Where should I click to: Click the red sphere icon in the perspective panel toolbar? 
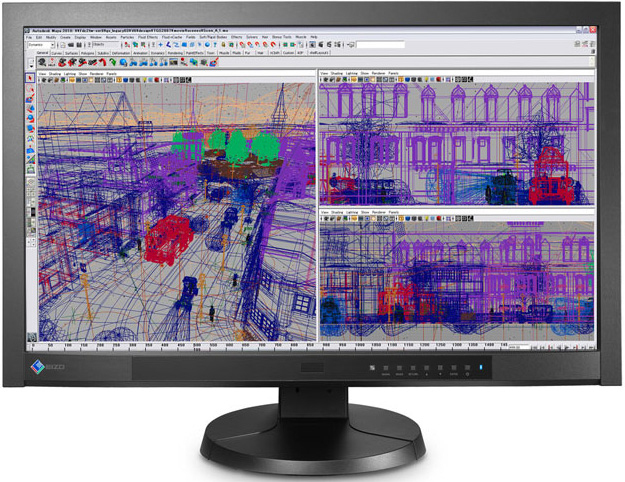tap(157, 80)
